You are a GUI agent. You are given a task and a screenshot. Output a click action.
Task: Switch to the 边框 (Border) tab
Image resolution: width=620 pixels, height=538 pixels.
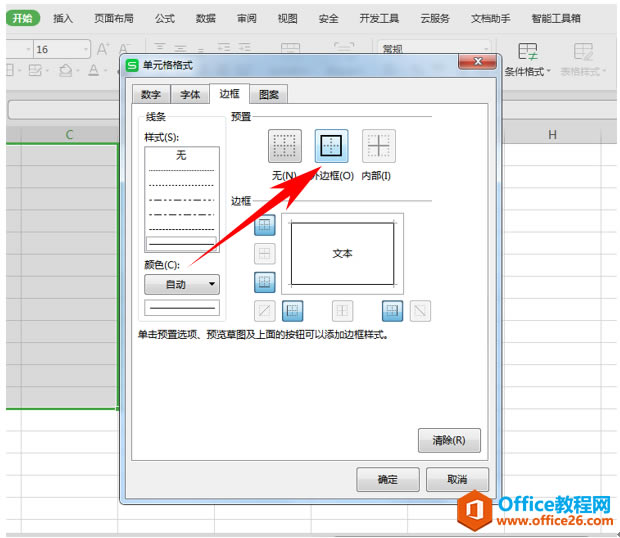pyautogui.click(x=229, y=94)
